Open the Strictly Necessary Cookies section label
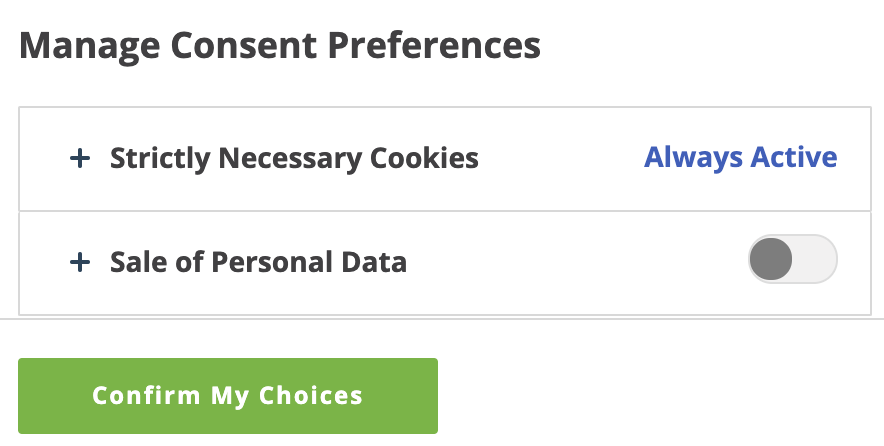The width and height of the screenshot is (884, 446). pyautogui.click(x=294, y=158)
